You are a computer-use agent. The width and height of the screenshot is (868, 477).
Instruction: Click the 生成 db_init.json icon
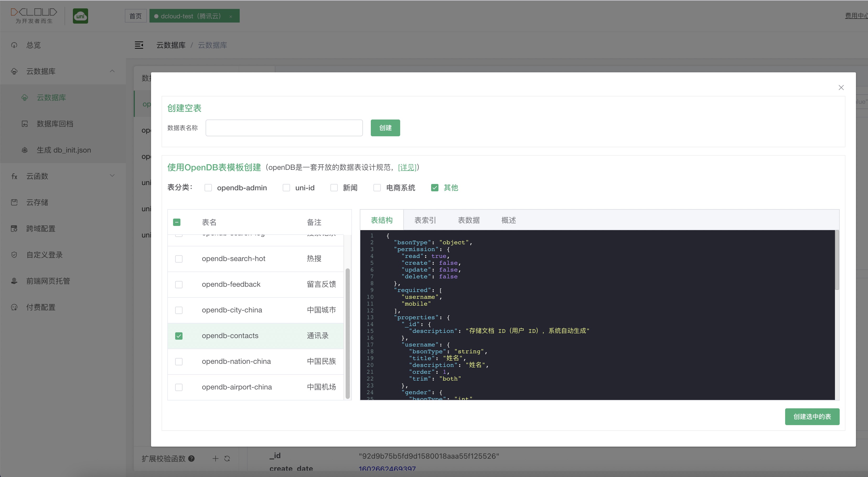pos(25,150)
